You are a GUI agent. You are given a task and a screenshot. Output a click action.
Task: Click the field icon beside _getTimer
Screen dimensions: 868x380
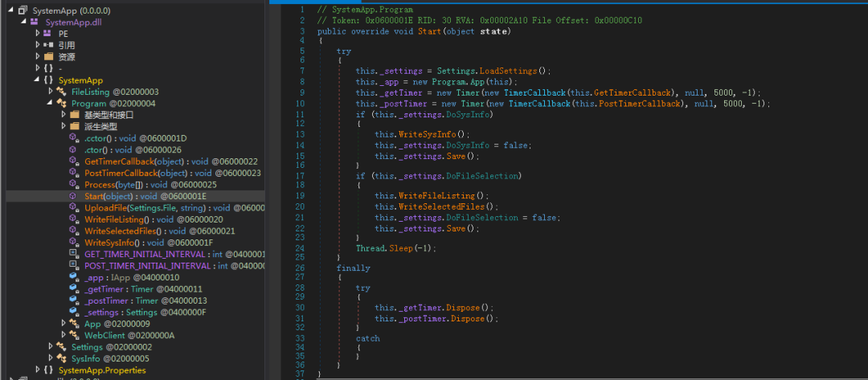(x=74, y=288)
